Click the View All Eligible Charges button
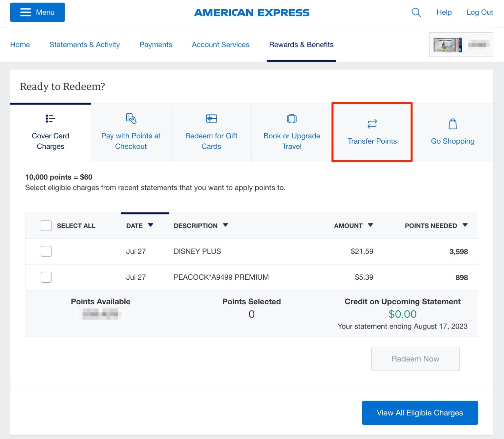Image resolution: width=504 pixels, height=439 pixels. (420, 412)
